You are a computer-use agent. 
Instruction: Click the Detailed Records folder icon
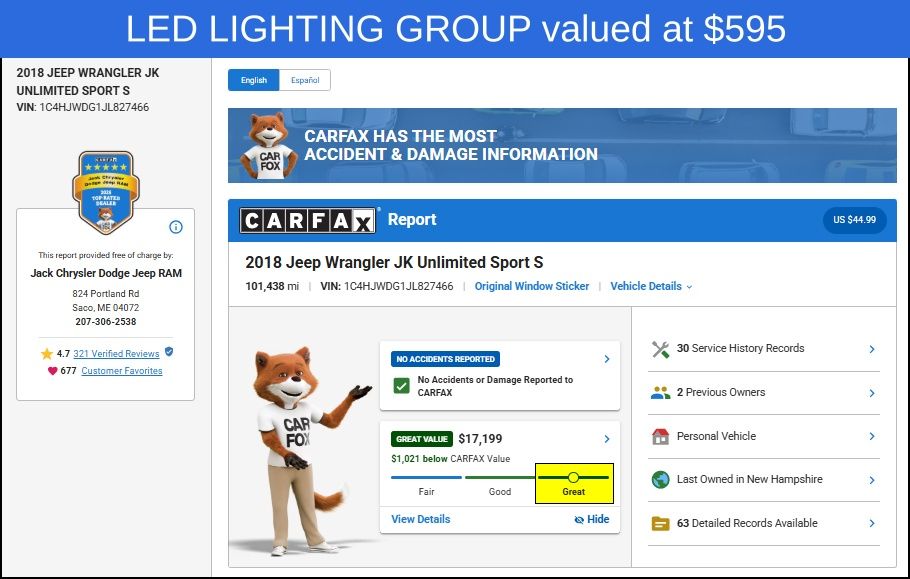[660, 523]
